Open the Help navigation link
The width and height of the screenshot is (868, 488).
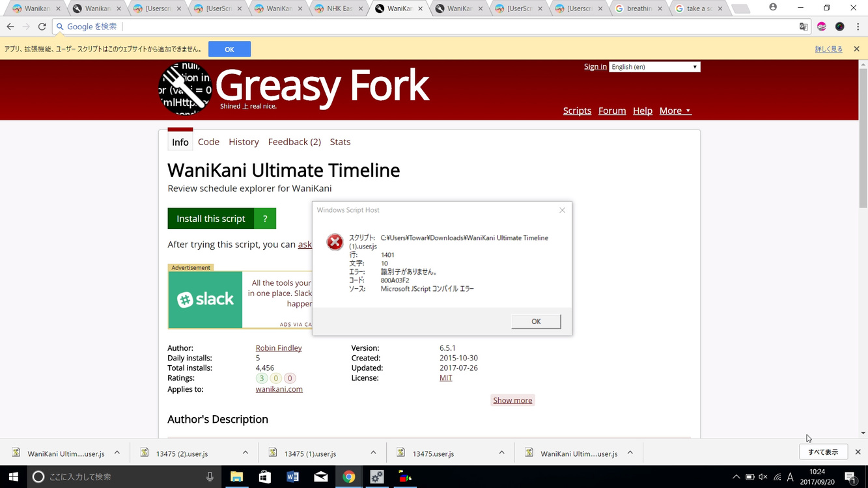(643, 111)
